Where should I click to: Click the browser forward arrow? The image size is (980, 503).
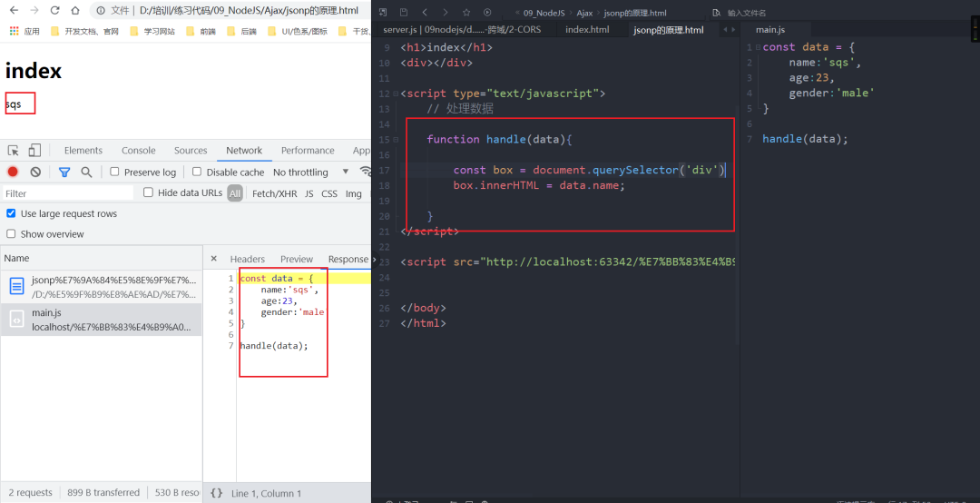point(34,11)
